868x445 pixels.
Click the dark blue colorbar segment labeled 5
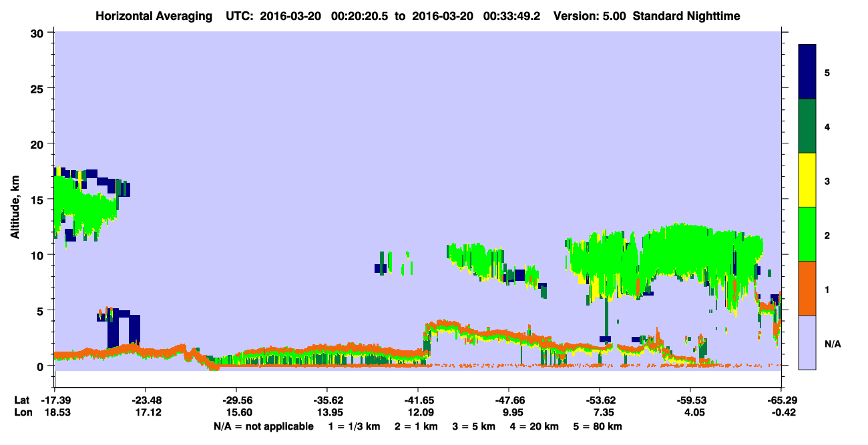tap(807, 72)
